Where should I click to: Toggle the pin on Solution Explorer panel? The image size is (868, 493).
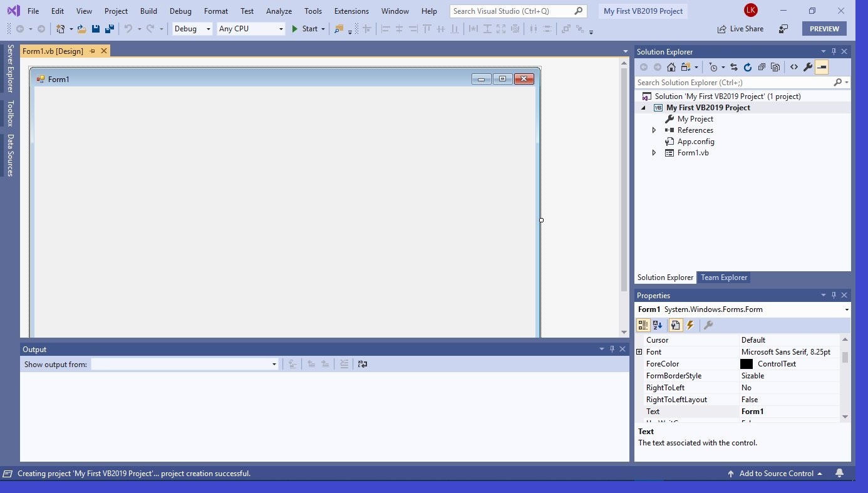click(x=834, y=51)
